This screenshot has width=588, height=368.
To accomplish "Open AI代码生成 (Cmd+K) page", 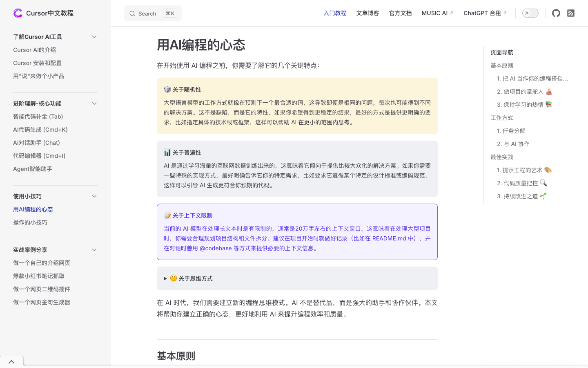I will [x=40, y=130].
